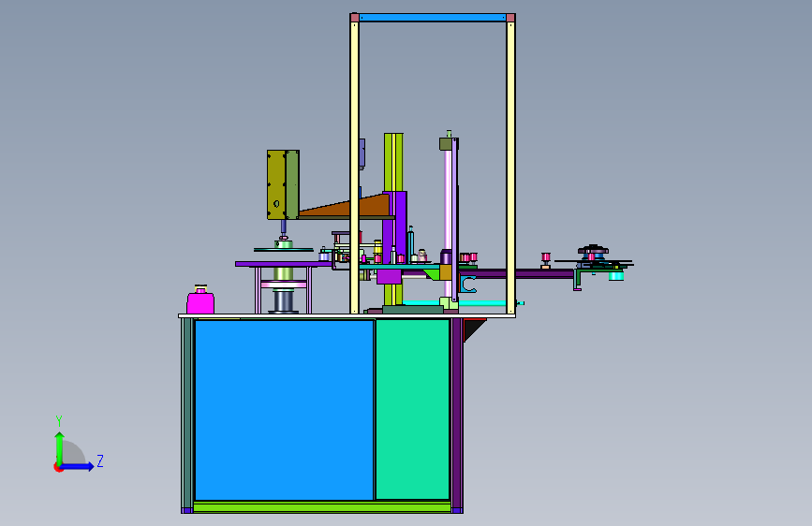Image resolution: width=812 pixels, height=526 pixels.
Task: Select the blue top crossbeam of frame
Action: tap(433, 18)
